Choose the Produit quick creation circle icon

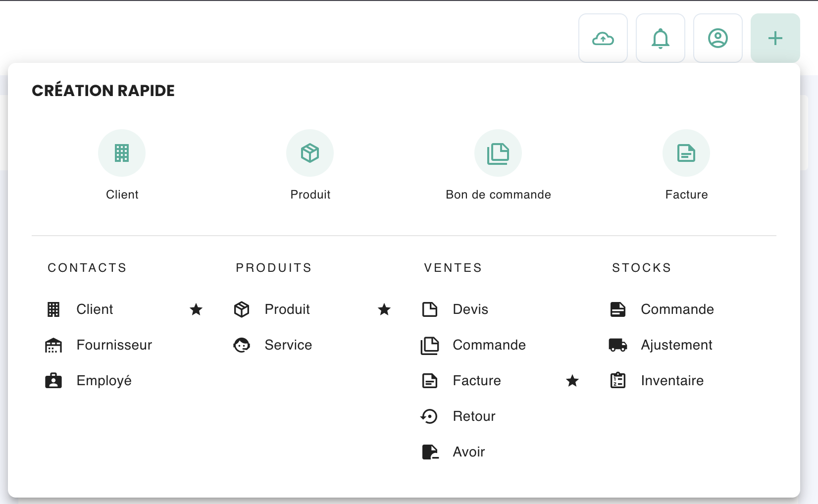[310, 153]
